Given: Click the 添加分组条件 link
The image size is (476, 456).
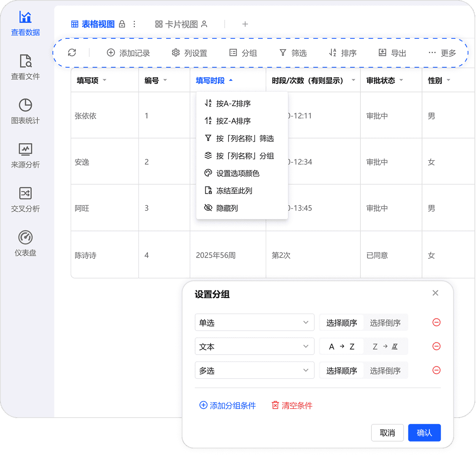Looking at the screenshot, I should coord(228,405).
